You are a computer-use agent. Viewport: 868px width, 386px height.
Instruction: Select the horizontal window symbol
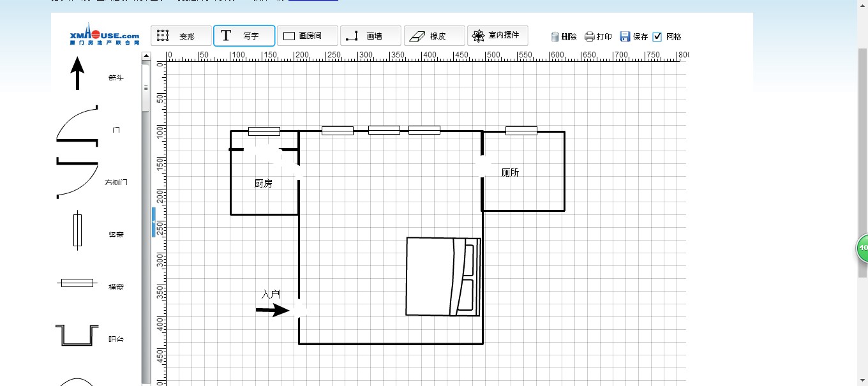click(77, 283)
